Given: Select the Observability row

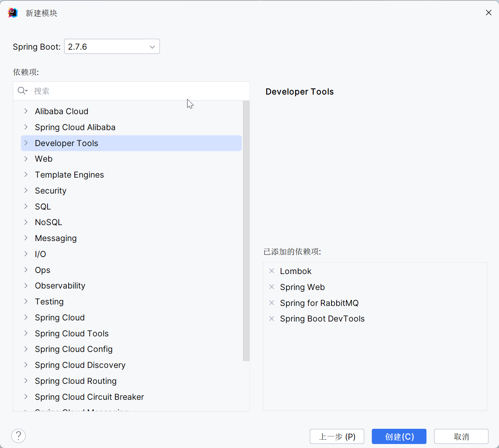Looking at the screenshot, I should tap(131, 286).
